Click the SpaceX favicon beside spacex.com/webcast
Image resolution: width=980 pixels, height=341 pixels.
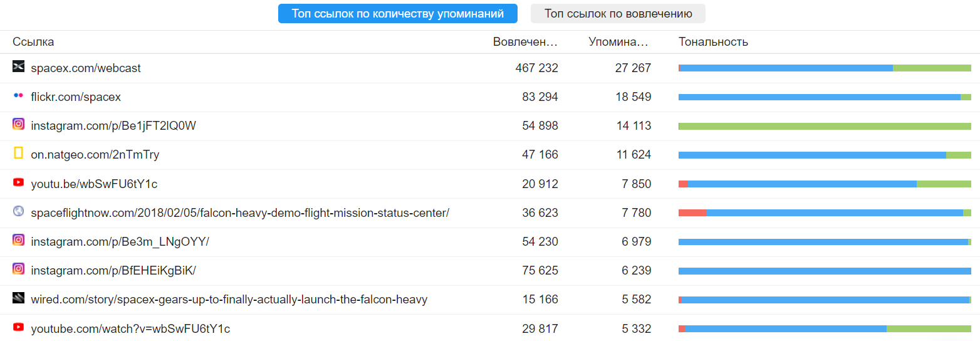[x=18, y=66]
